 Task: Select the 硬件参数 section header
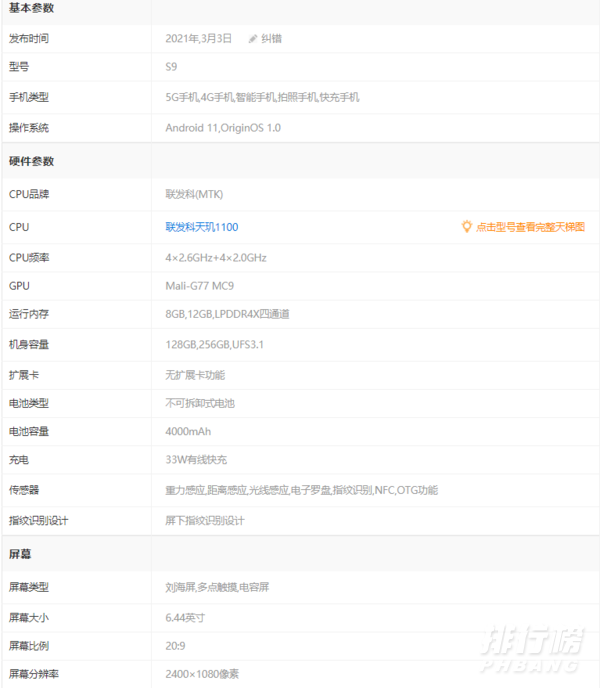coord(32,161)
